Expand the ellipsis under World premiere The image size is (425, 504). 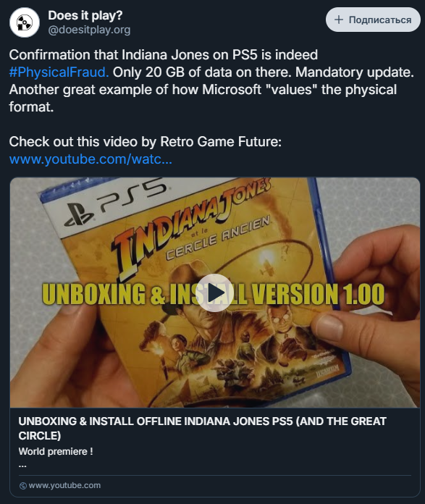coord(22,466)
